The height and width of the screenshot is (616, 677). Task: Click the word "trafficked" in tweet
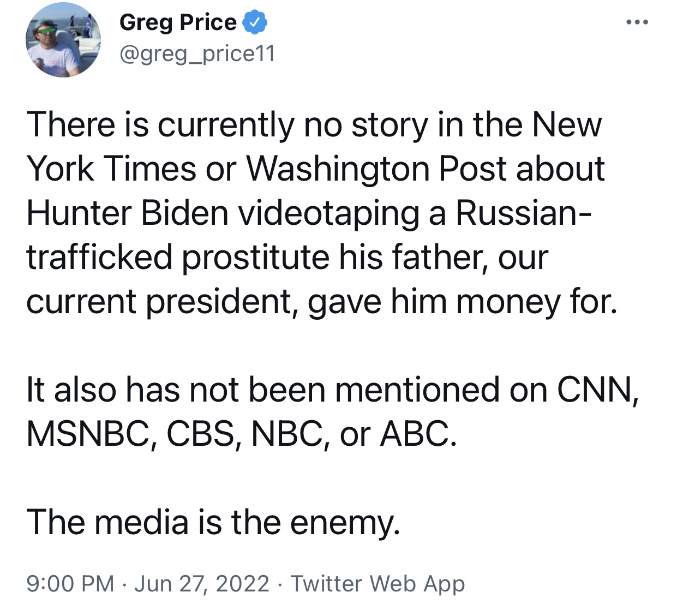coord(99,257)
